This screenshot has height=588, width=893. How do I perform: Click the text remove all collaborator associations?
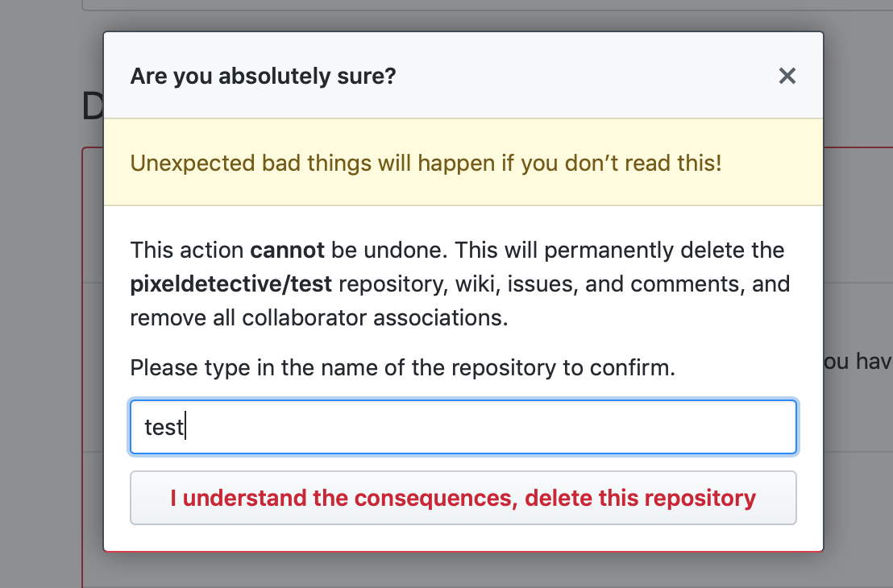pos(319,317)
